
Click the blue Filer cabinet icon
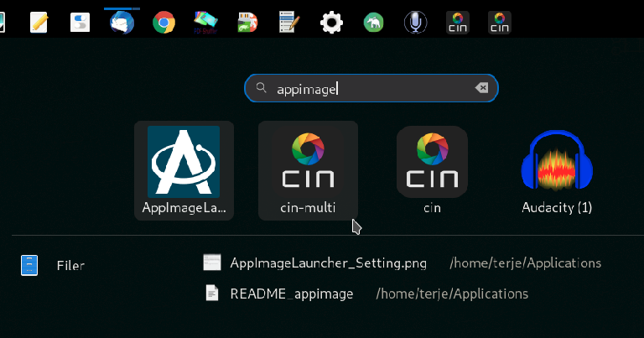30,266
